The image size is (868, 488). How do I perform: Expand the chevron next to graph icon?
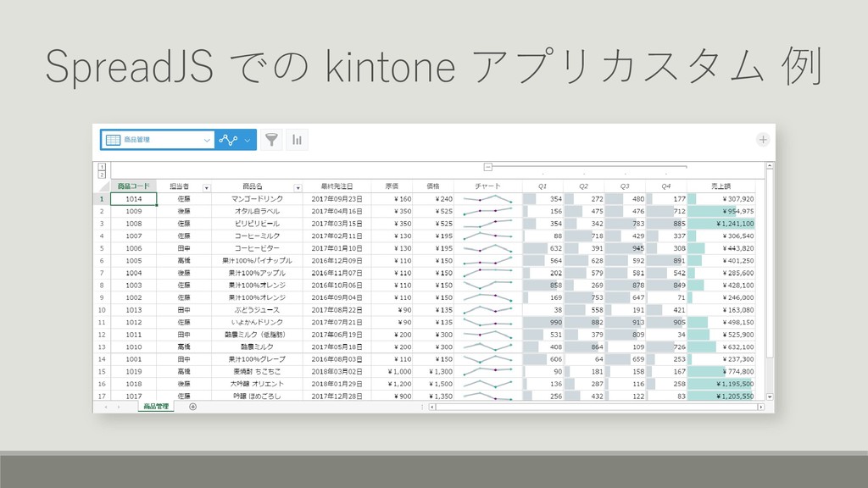tap(248, 140)
